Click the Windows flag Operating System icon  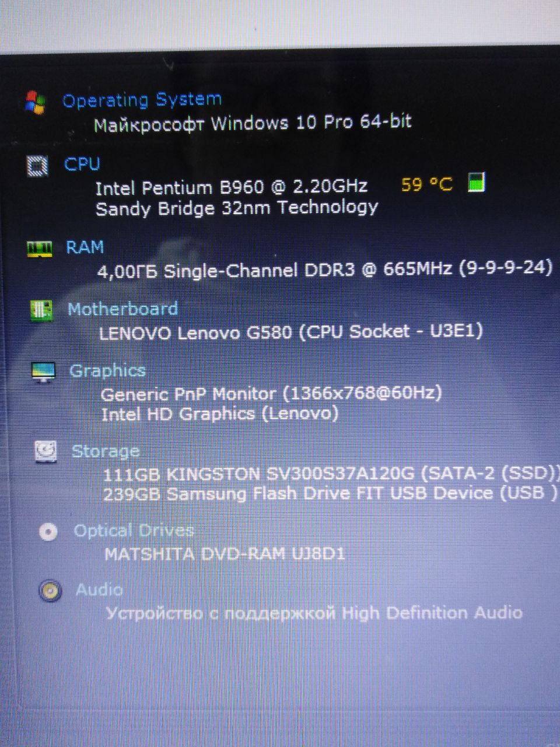36,102
